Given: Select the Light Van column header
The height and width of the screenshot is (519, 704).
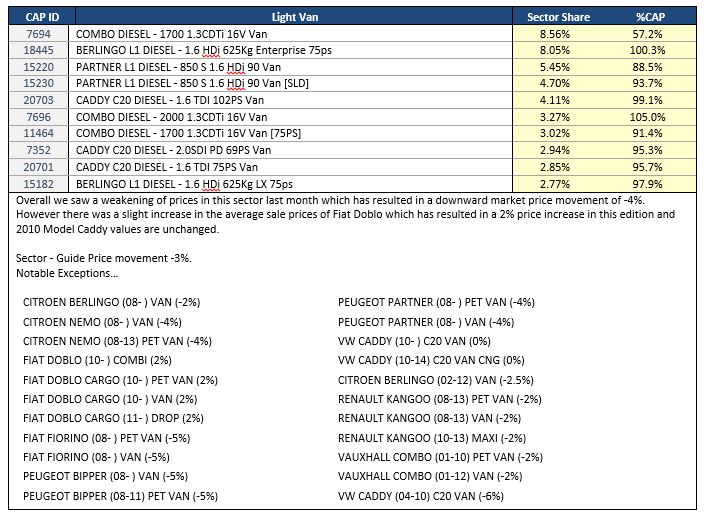Looking at the screenshot, I should click(294, 17).
